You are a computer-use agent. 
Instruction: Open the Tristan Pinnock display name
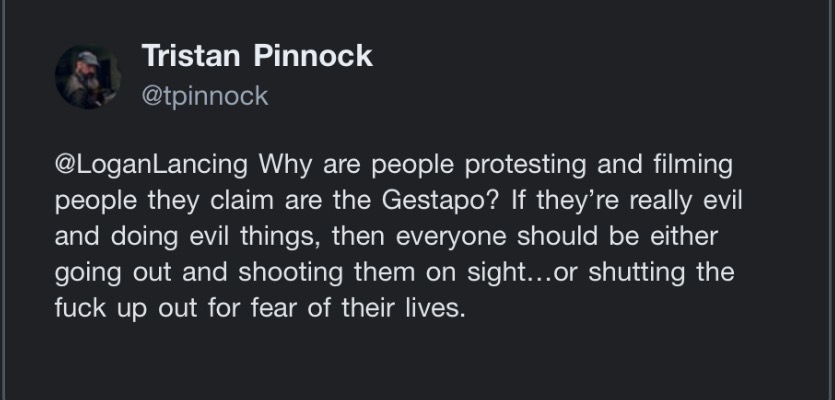257,56
